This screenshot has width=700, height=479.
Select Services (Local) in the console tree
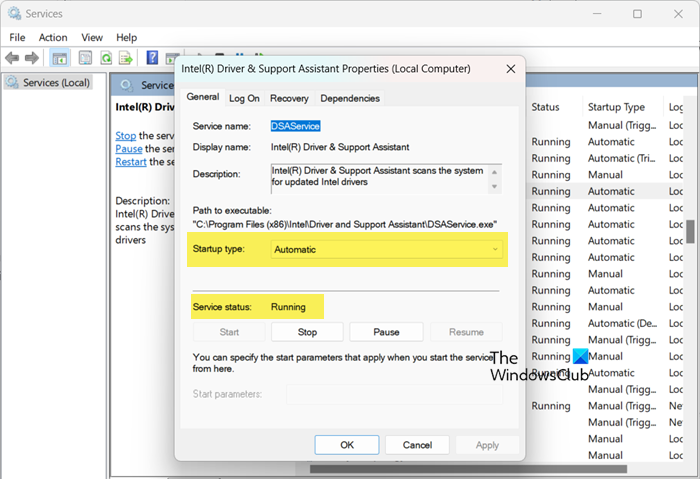point(48,83)
